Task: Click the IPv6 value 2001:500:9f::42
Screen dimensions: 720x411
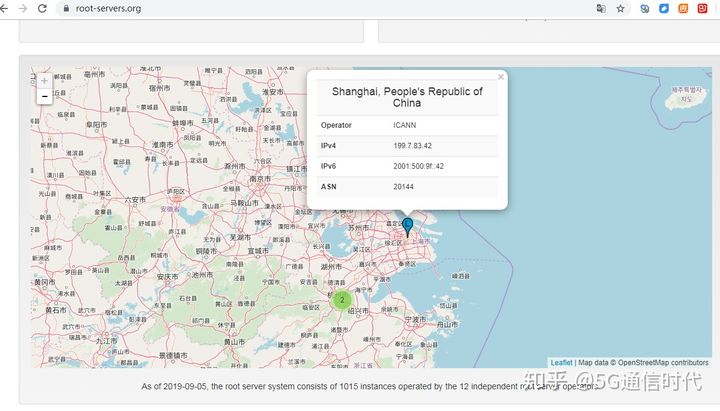Action: click(x=418, y=166)
